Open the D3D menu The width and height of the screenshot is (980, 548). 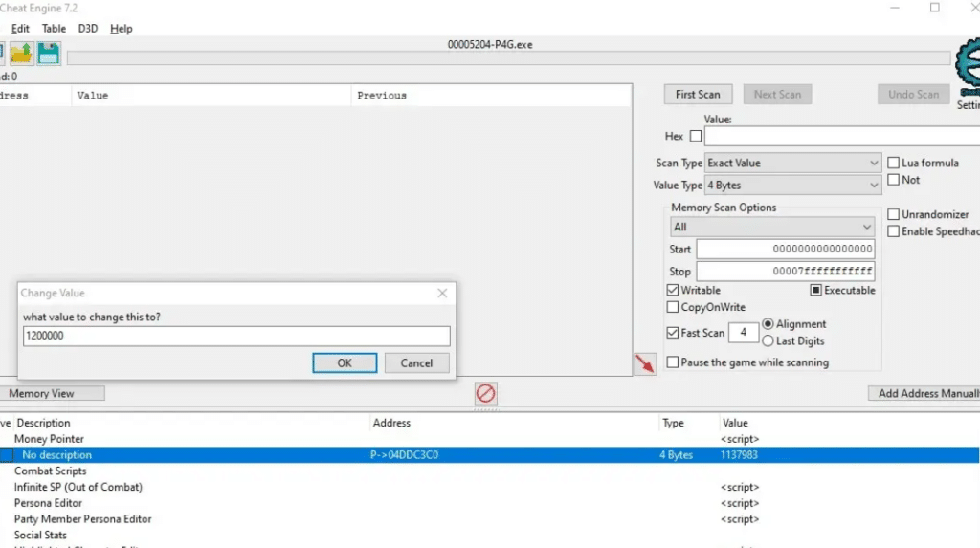88,29
